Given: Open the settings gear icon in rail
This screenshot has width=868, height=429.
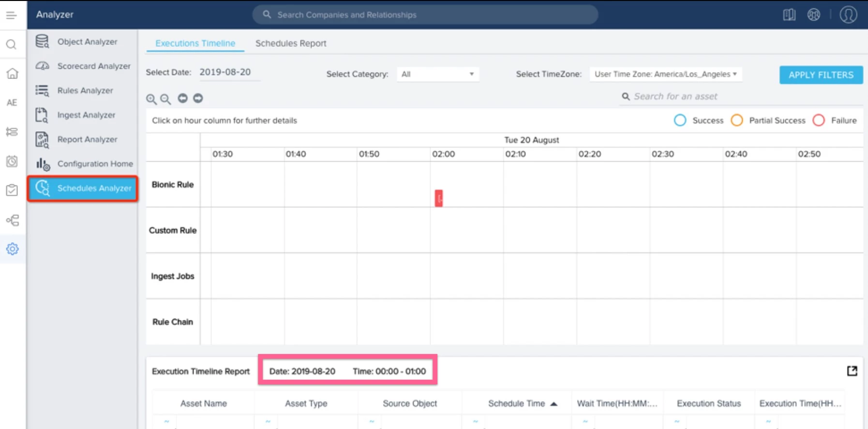Looking at the screenshot, I should [x=12, y=249].
